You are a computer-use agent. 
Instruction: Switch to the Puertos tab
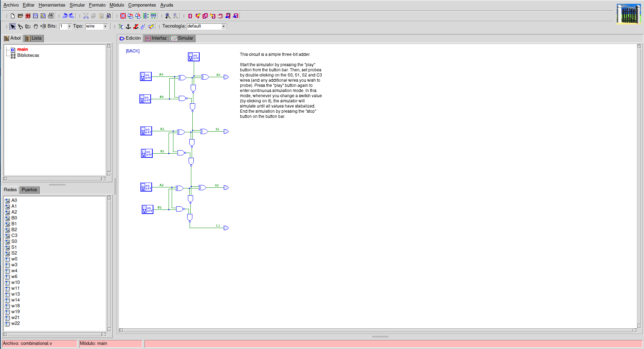[x=29, y=190]
